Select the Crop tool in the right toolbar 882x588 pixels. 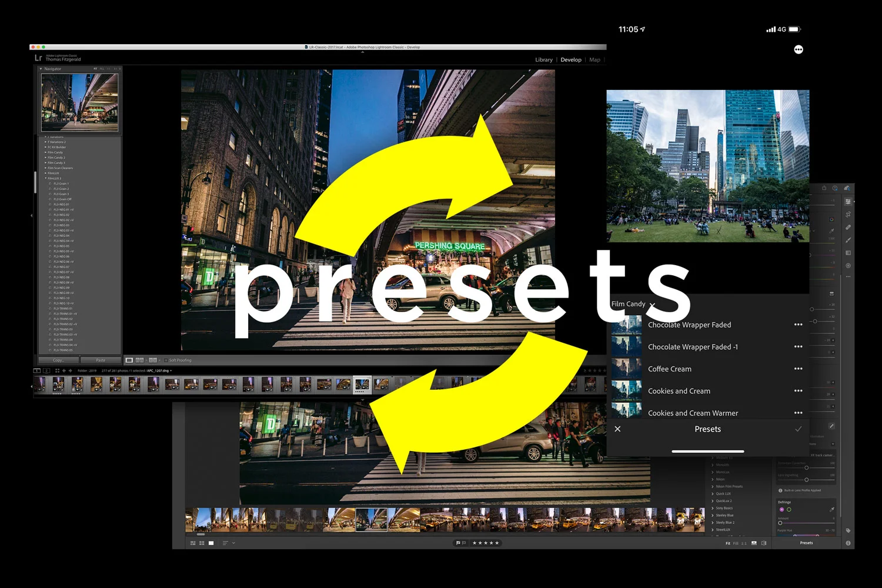(x=848, y=214)
